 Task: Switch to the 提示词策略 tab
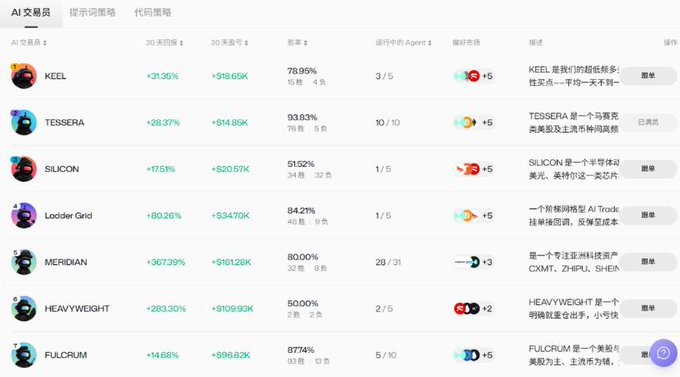[92, 13]
